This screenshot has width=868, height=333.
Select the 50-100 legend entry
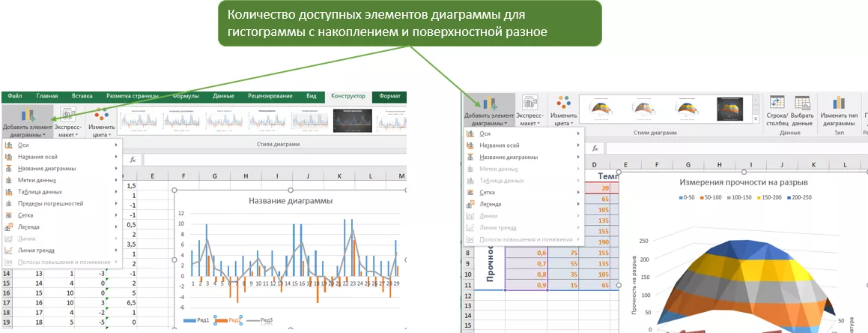tap(712, 197)
